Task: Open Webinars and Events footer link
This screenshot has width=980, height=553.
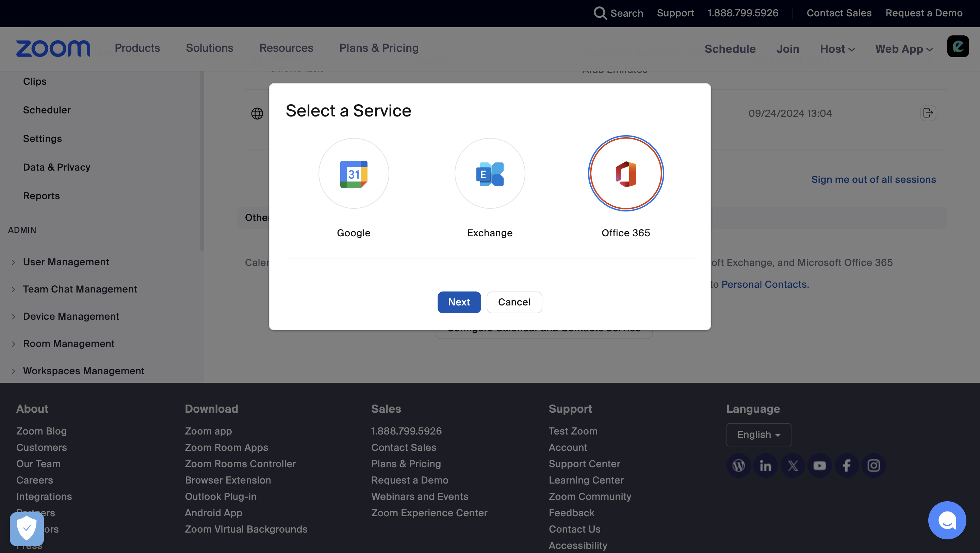Action: [x=419, y=496]
